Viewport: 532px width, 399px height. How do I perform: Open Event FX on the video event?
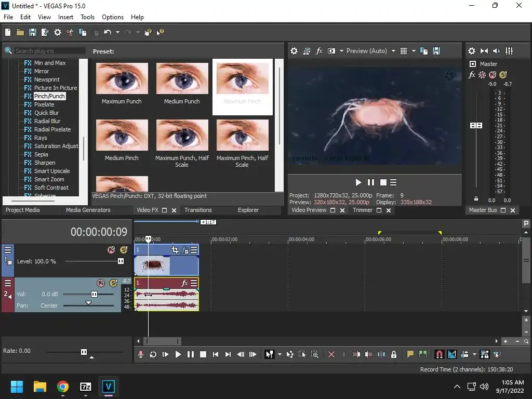coord(184,250)
